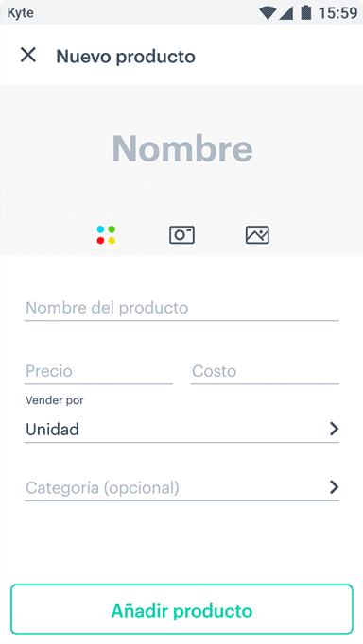This screenshot has width=363, height=644.
Task: Open the Unidad selling unit selector
Action: point(181,430)
